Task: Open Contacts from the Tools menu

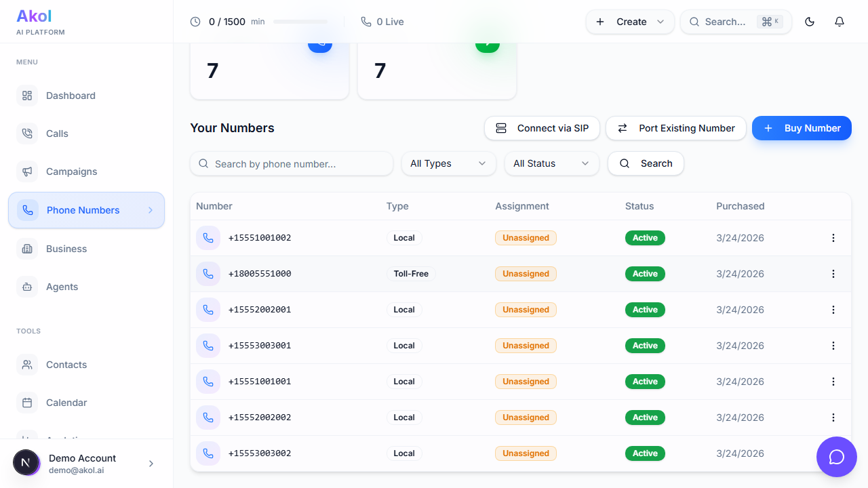Action: pyautogui.click(x=66, y=365)
